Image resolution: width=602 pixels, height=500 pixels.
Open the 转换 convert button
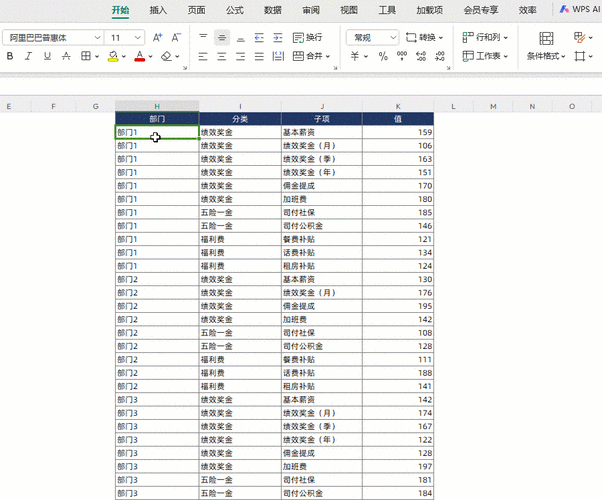pos(424,37)
